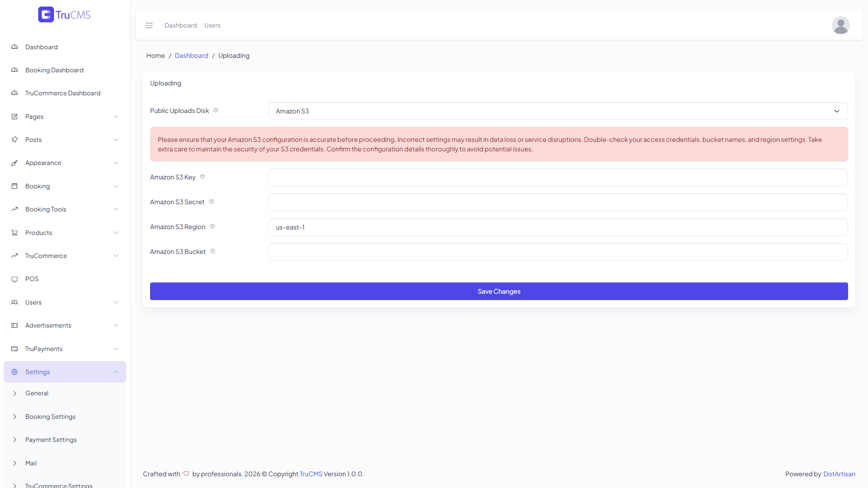The image size is (868, 488).
Task: Expand the Posts menu chevron
Action: point(116,140)
